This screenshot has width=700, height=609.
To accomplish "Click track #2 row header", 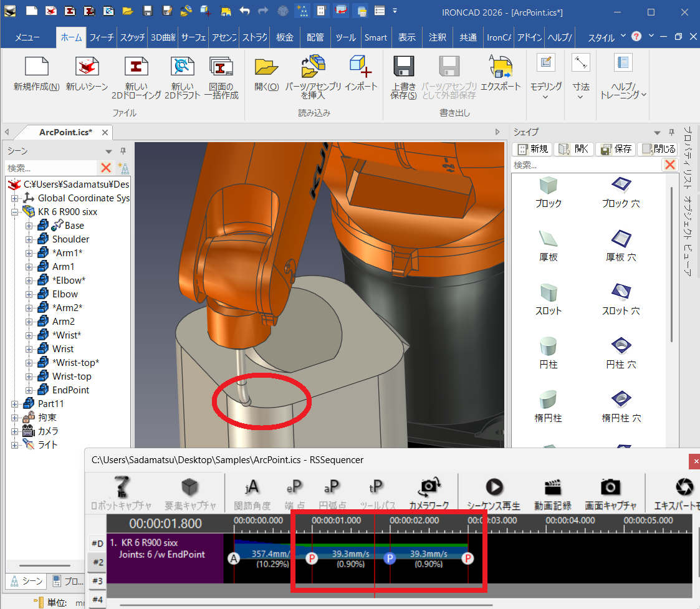I will (97, 562).
